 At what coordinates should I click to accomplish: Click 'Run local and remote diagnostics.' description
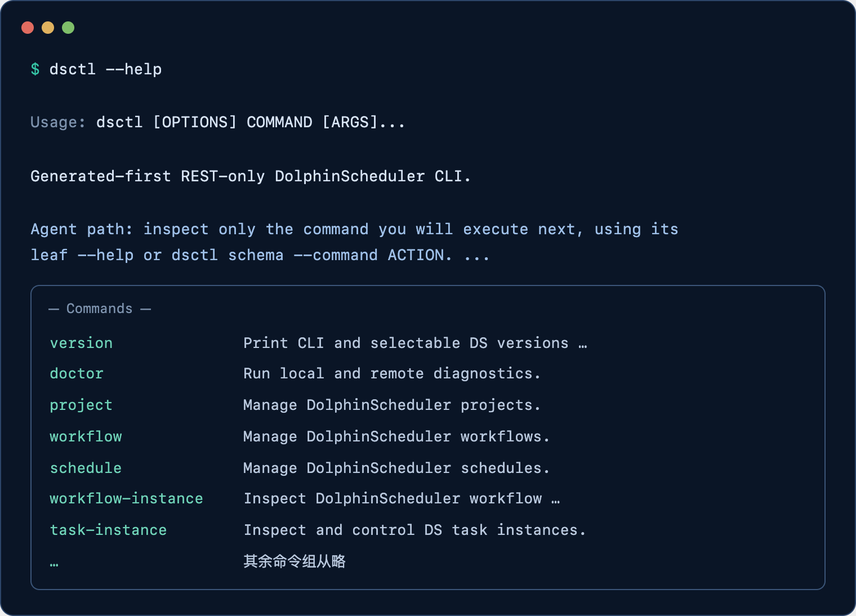[392, 373]
